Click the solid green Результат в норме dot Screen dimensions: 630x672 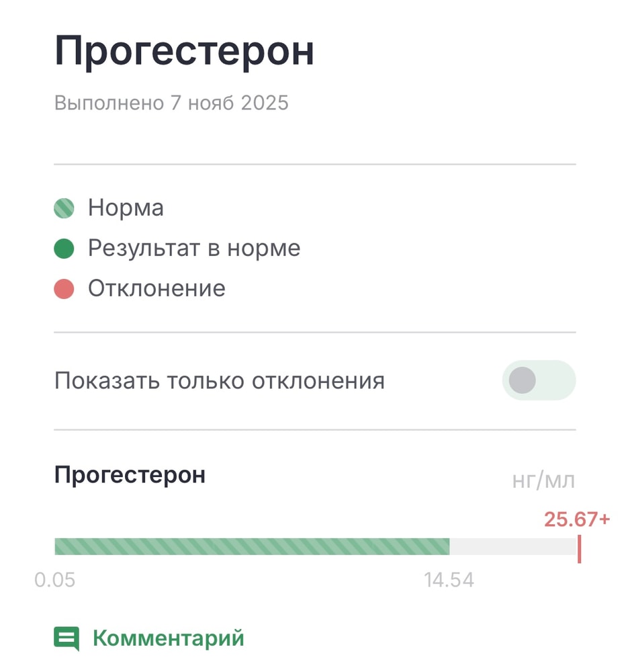[x=64, y=249]
